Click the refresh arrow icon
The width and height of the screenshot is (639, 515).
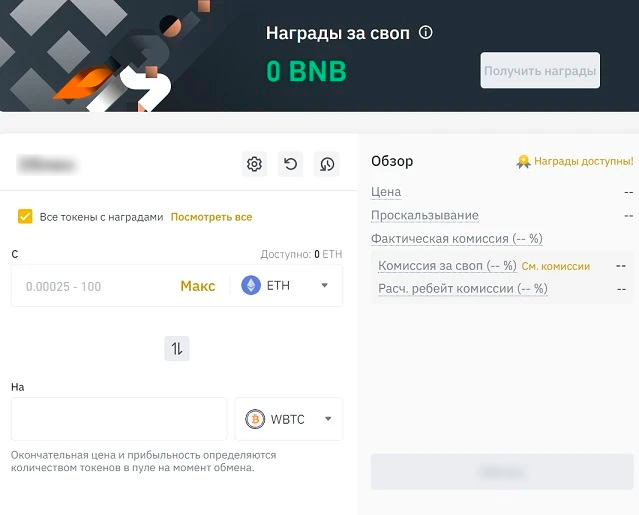tap(290, 164)
